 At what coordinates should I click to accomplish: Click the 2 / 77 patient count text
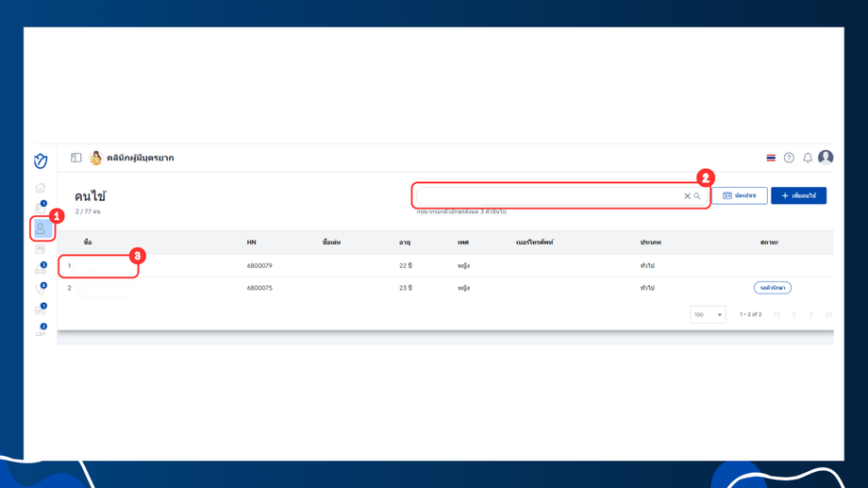pyautogui.click(x=88, y=211)
